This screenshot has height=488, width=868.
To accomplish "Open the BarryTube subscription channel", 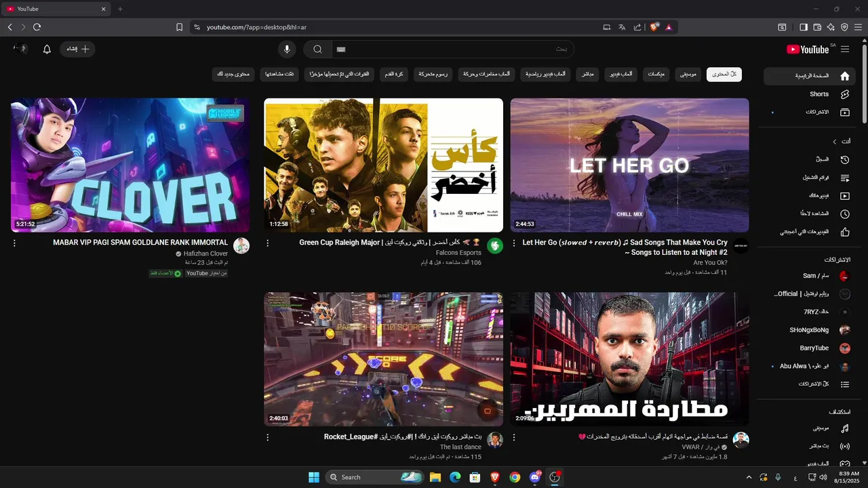I will (809, 348).
